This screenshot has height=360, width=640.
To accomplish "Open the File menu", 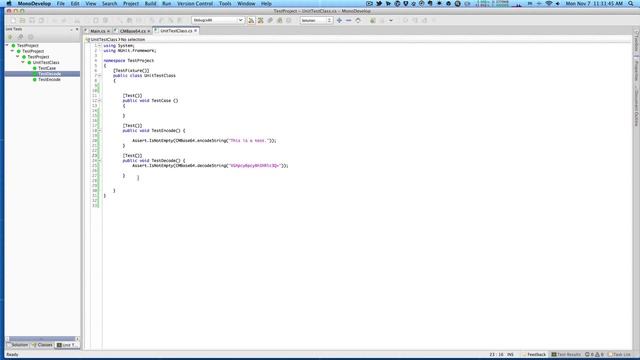I will click(60, 4).
